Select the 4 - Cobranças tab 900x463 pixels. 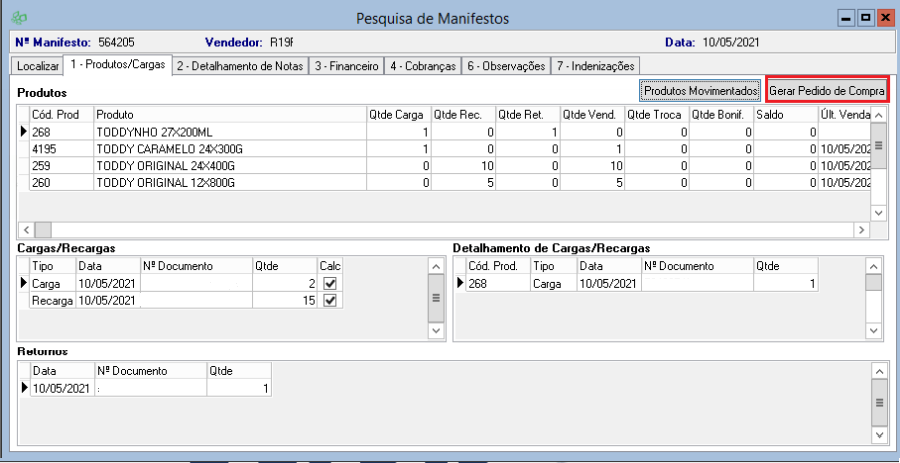point(423,66)
